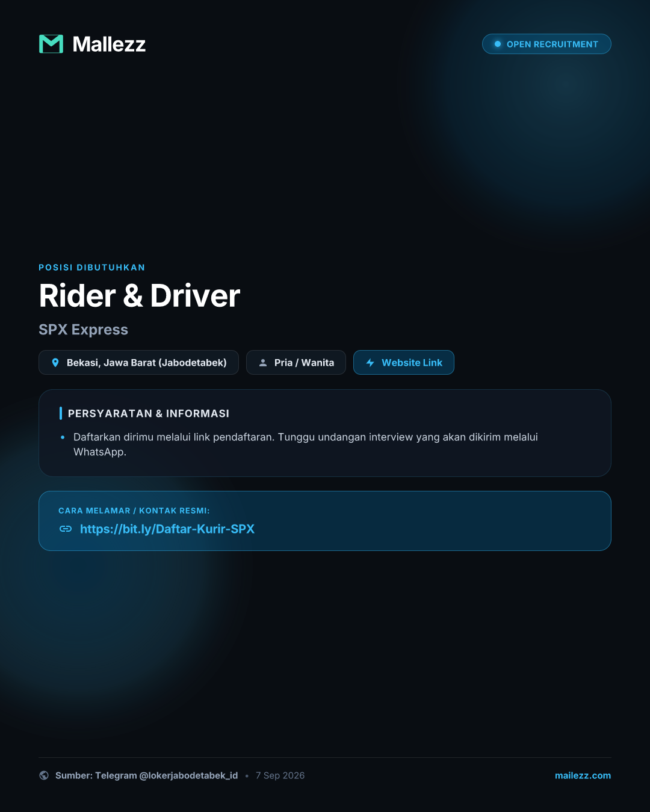650x812 pixels.
Task: Click the chain link icon before the URL
Action: [66, 529]
